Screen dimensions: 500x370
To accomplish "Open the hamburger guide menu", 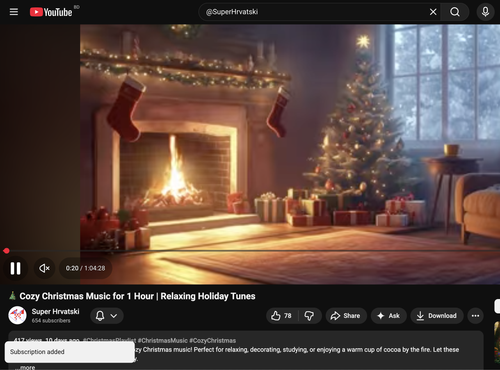I will (14, 12).
